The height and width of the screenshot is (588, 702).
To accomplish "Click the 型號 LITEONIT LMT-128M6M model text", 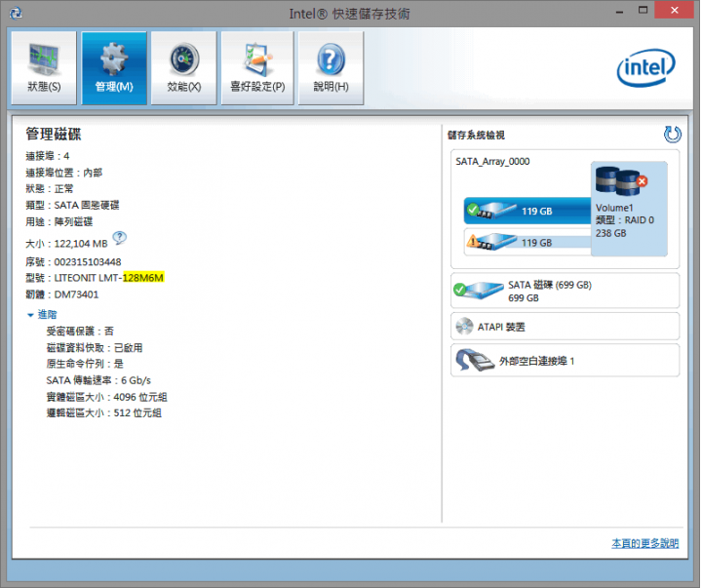I will point(95,278).
